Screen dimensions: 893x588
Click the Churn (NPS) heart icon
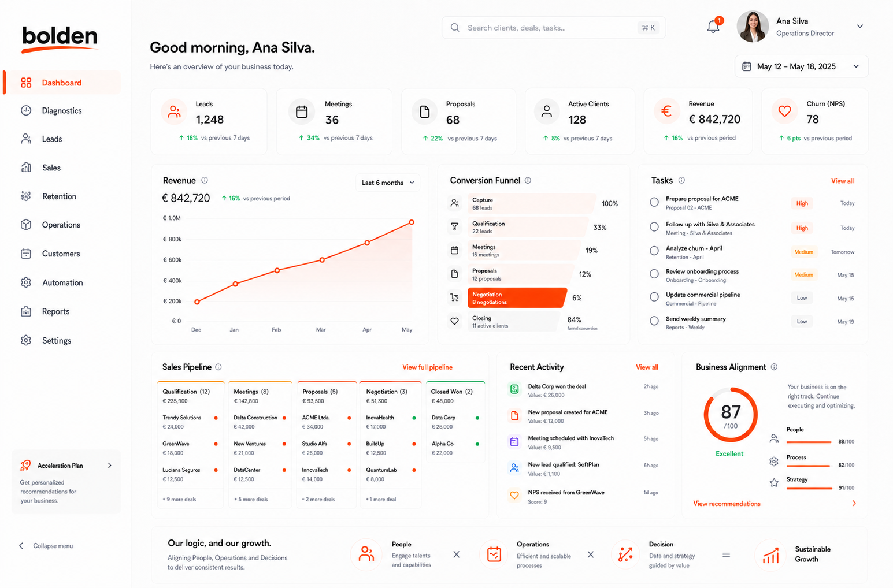click(784, 111)
